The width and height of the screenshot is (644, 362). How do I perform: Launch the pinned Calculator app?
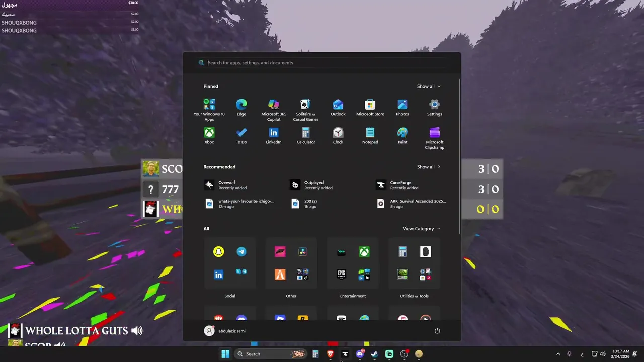[306, 136]
